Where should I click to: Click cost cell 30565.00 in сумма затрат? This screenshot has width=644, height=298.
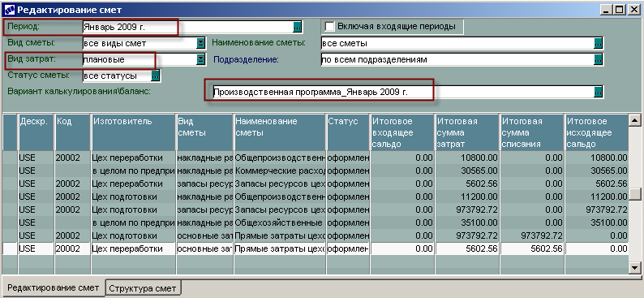coord(467,171)
